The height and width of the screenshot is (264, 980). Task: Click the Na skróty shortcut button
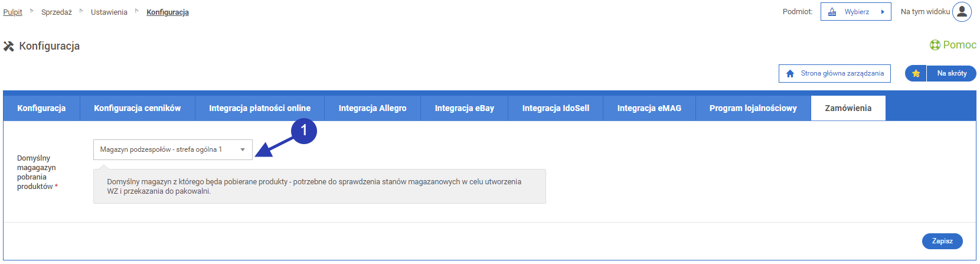[x=952, y=73]
